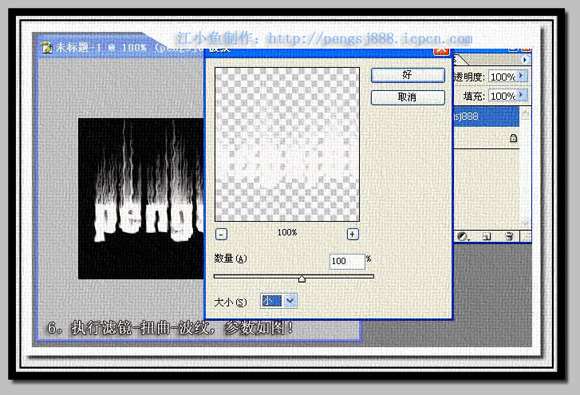The image size is (580, 395).
Task: Click the document icon in the title bar
Action: point(47,47)
